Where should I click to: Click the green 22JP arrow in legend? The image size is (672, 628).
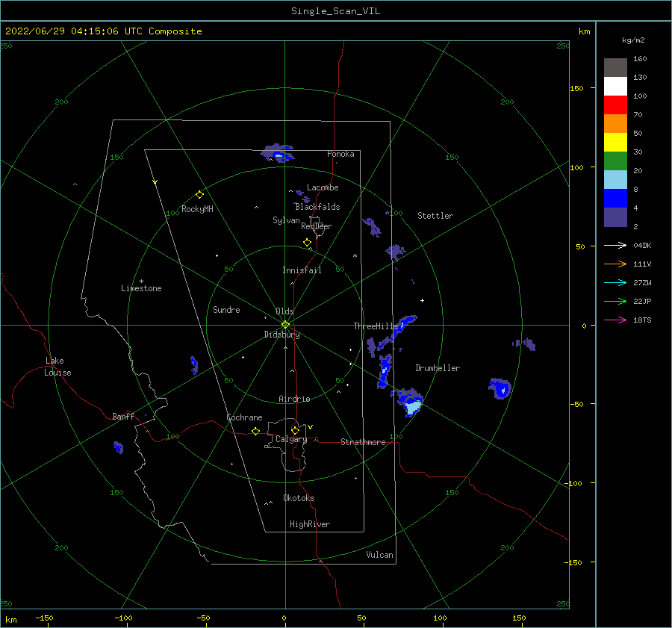pos(615,302)
